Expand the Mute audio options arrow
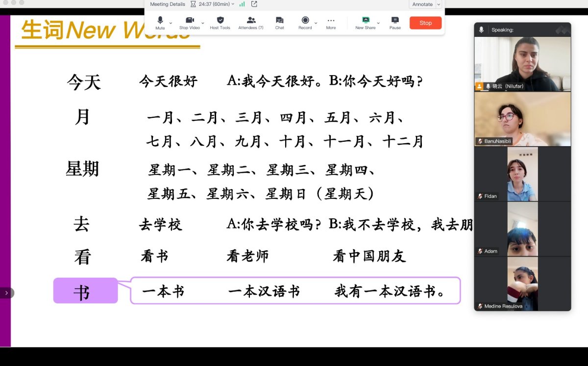The width and height of the screenshot is (588, 366). click(x=171, y=23)
